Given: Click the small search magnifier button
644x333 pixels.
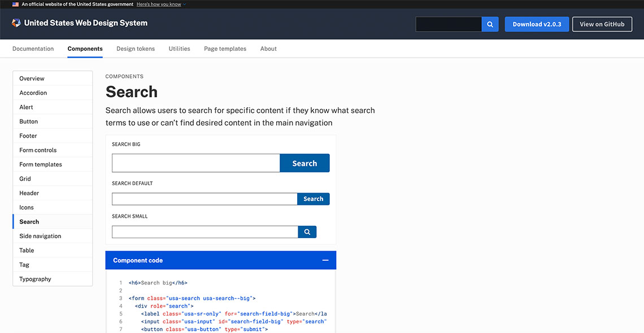Looking at the screenshot, I should [307, 232].
